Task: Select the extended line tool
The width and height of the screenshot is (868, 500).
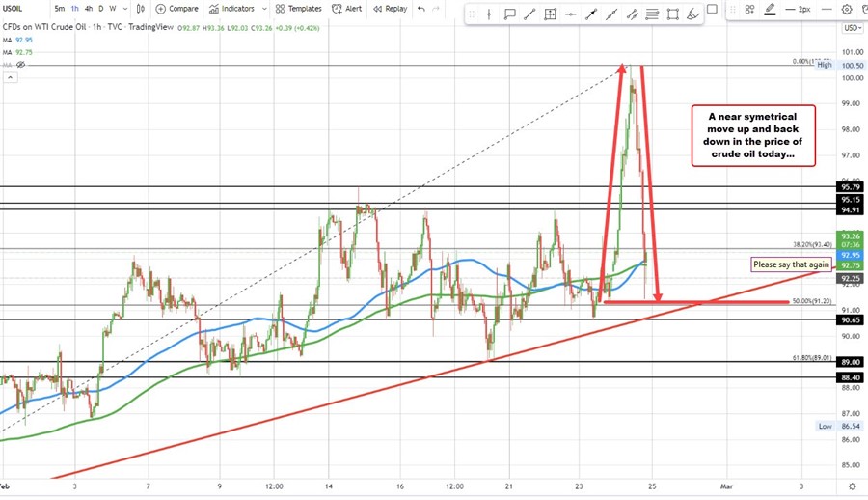Action: [611, 15]
